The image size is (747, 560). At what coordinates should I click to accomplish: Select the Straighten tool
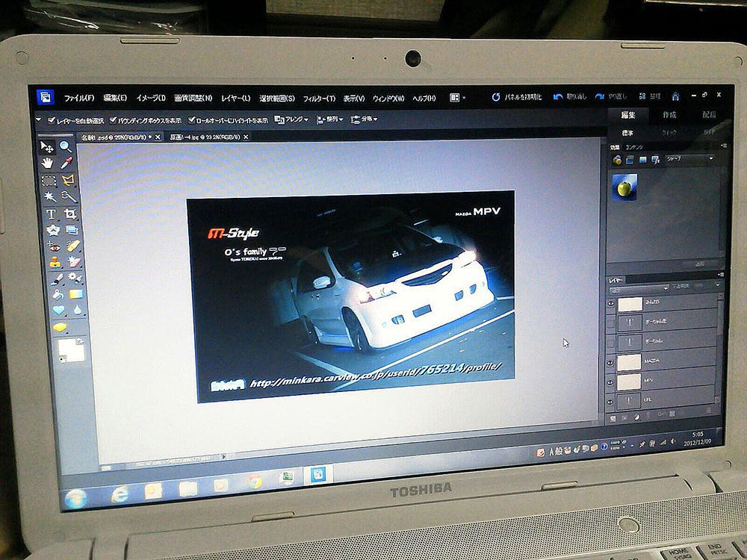[x=72, y=231]
